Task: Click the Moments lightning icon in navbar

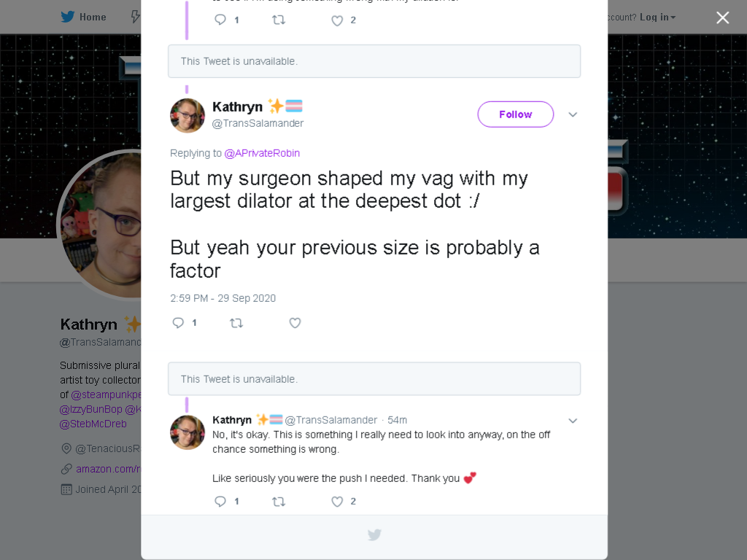Action: pyautogui.click(x=135, y=17)
